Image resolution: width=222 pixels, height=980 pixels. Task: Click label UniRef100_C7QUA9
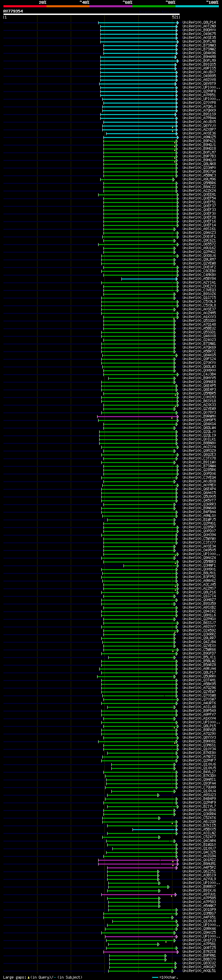(x=199, y=787)
